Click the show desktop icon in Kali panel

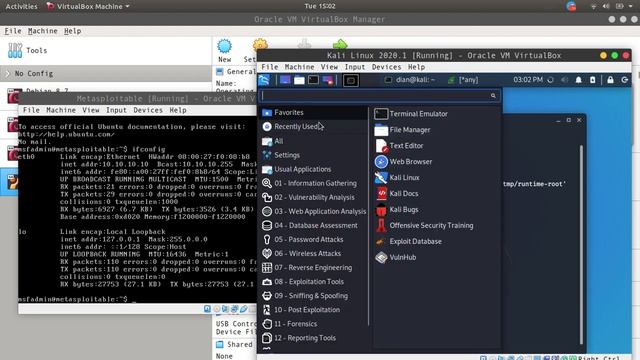tap(285, 80)
